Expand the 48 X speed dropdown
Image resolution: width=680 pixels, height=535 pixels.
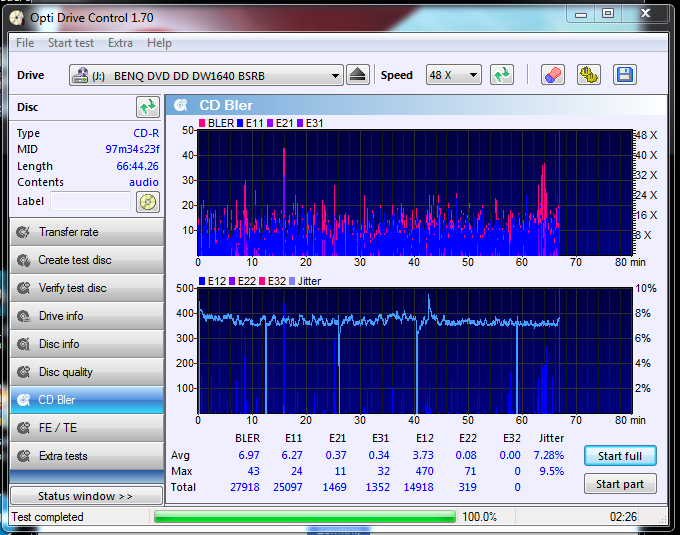[474, 75]
